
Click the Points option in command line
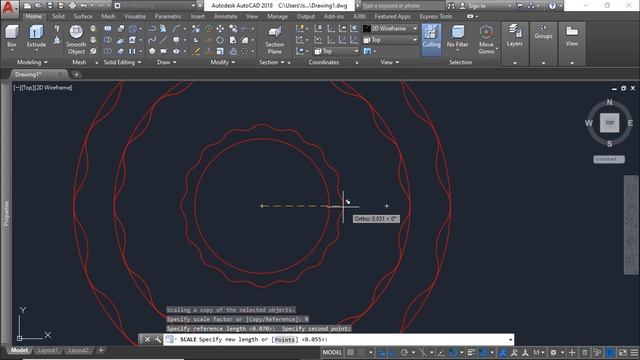(x=284, y=339)
